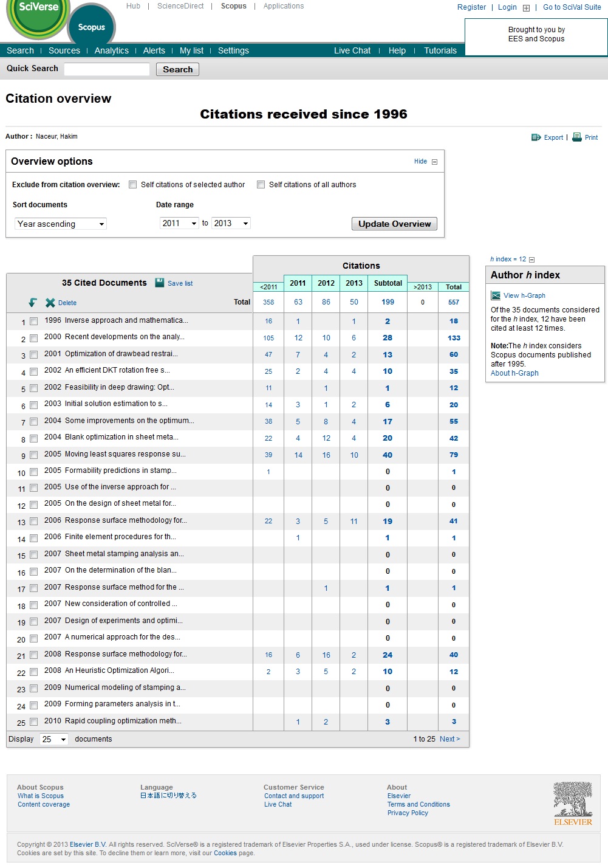
Task: Select document 1 'Inverse approach and mathematica' checkbox
Action: [x=34, y=322]
